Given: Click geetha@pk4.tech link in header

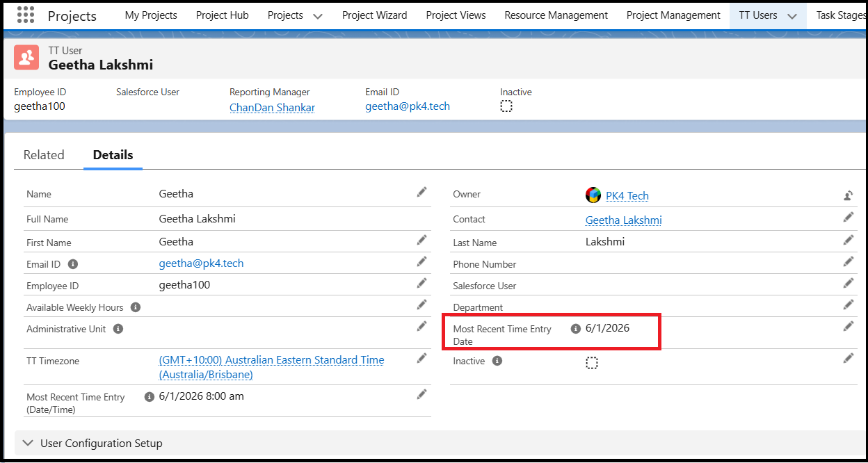Looking at the screenshot, I should click(x=408, y=106).
